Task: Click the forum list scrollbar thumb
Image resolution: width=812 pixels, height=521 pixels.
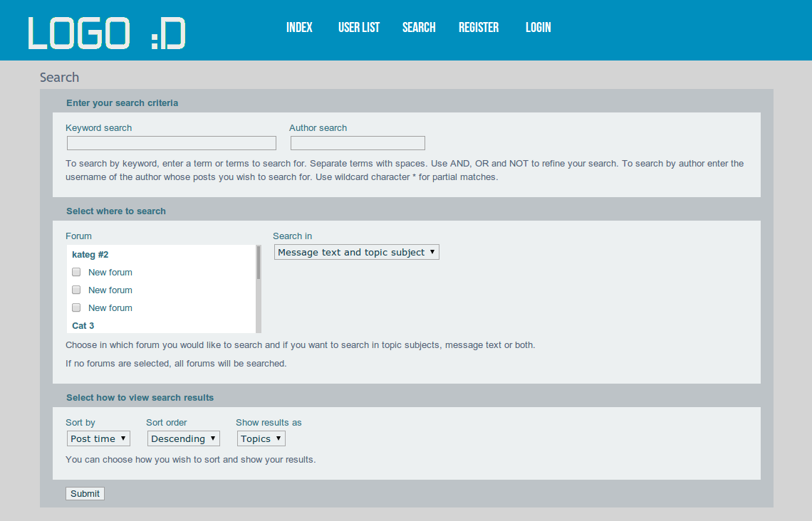Action: tap(259, 263)
